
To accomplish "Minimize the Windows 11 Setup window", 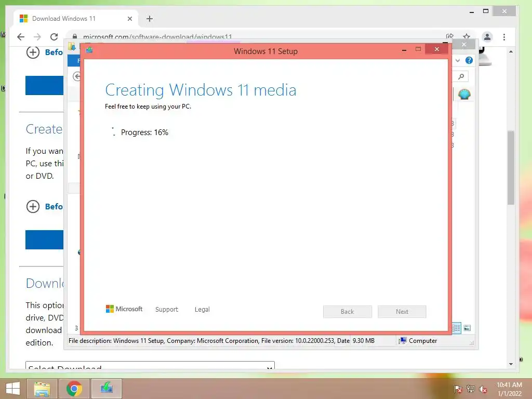I will coord(404,49).
